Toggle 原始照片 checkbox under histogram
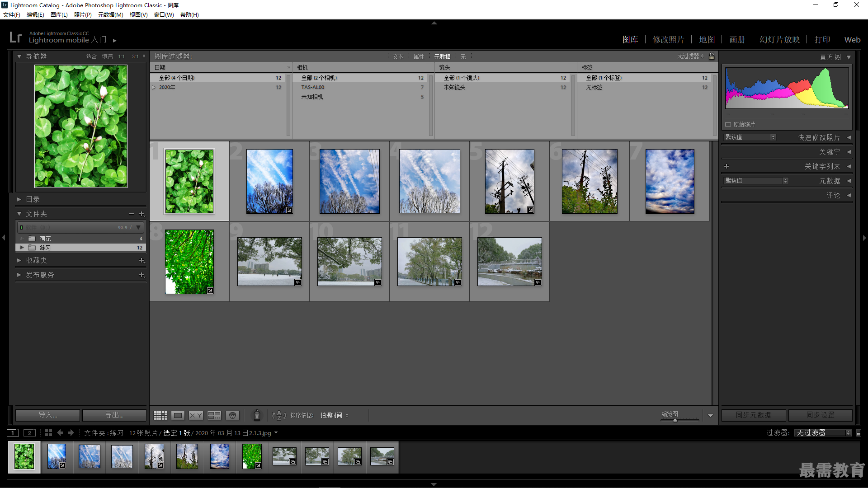 coord(728,124)
